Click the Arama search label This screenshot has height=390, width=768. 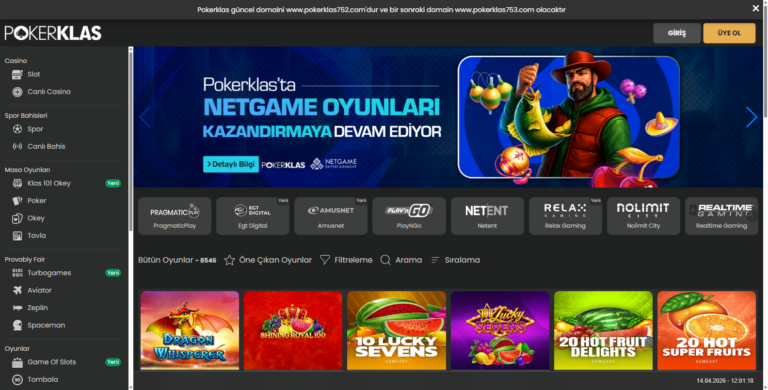[x=408, y=260]
